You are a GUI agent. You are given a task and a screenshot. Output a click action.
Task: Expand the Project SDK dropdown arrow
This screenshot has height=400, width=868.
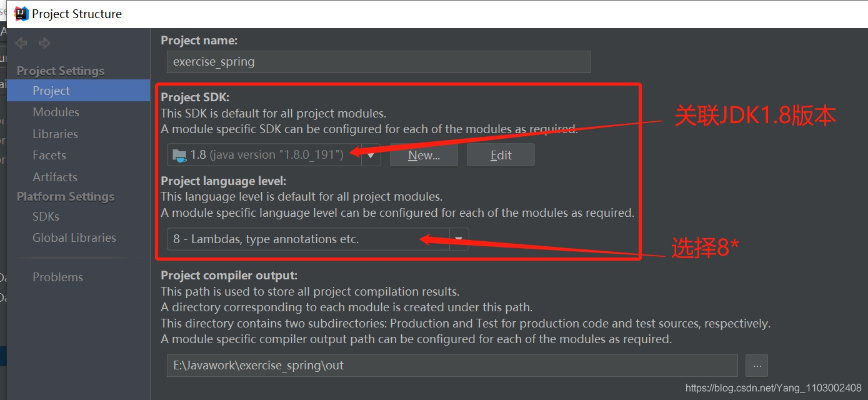(370, 154)
